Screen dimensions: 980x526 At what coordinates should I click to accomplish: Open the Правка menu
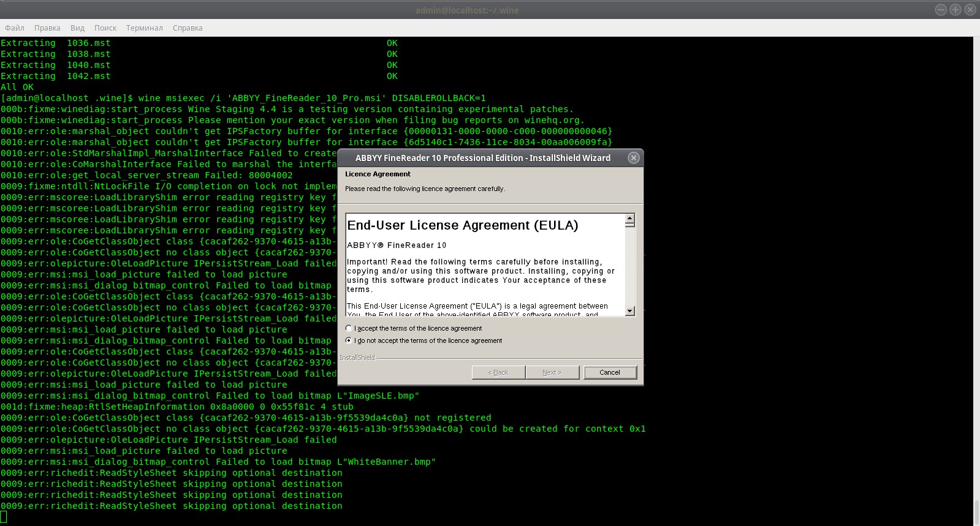pos(47,28)
